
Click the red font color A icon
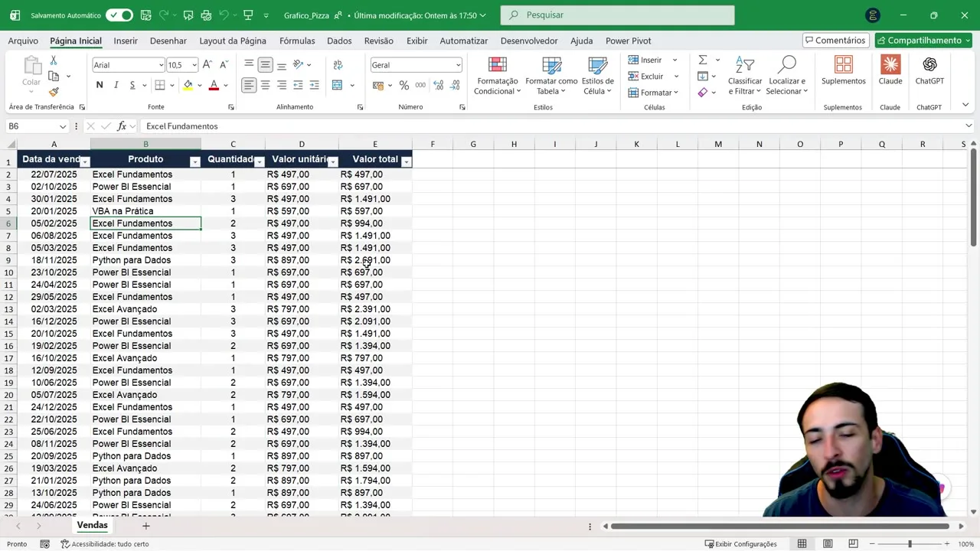(x=214, y=85)
